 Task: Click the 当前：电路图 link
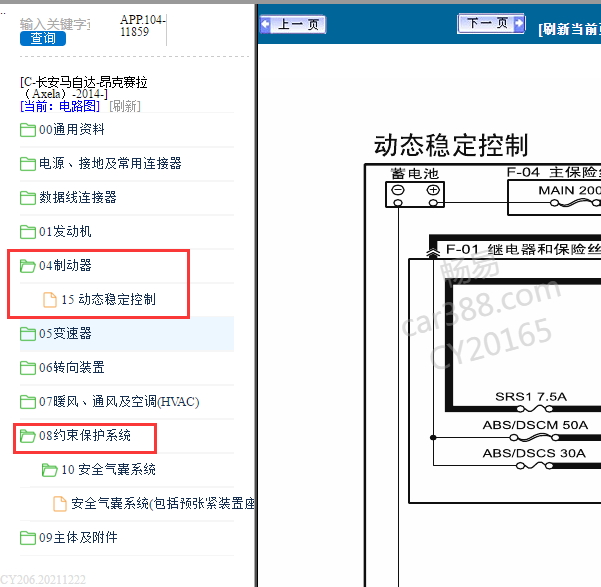click(60, 106)
